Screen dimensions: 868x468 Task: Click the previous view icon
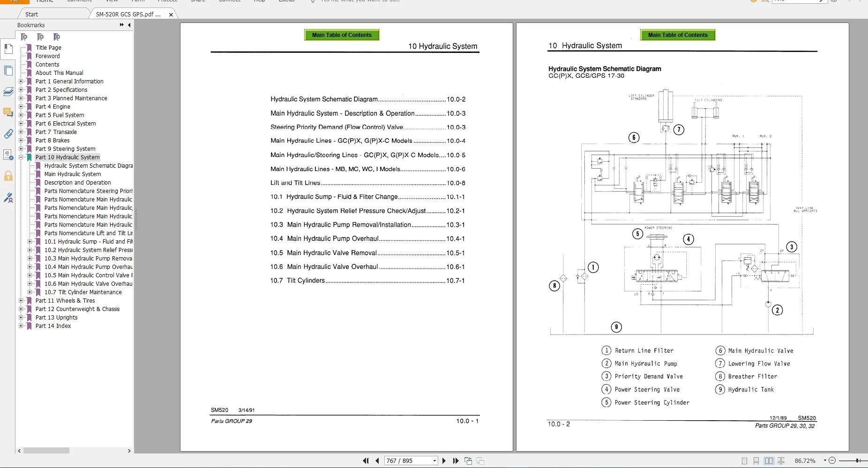(x=468, y=461)
